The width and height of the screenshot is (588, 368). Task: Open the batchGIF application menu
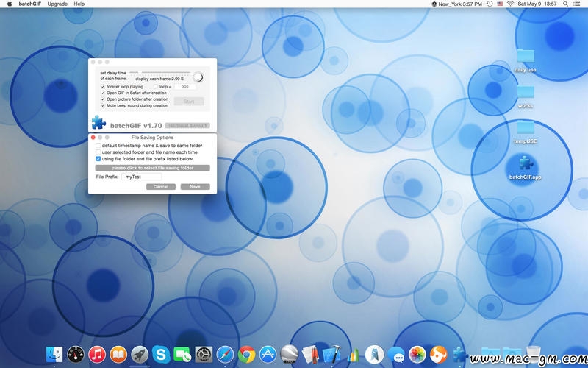30,4
